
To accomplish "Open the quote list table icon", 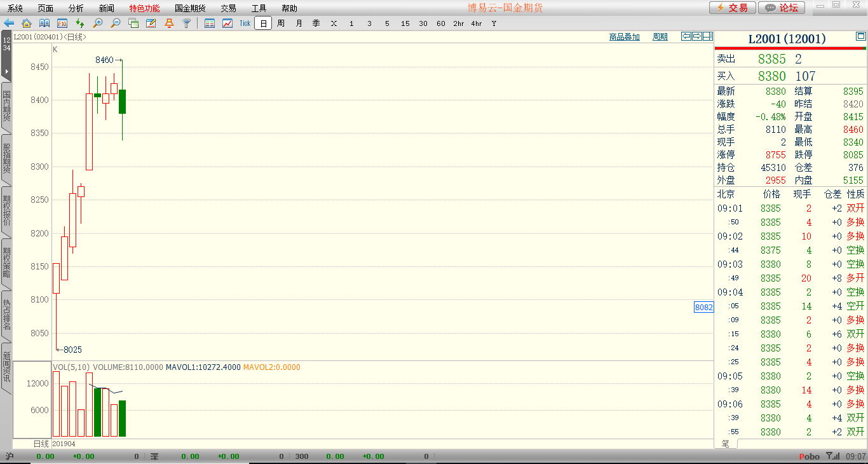I will pyautogui.click(x=210, y=24).
